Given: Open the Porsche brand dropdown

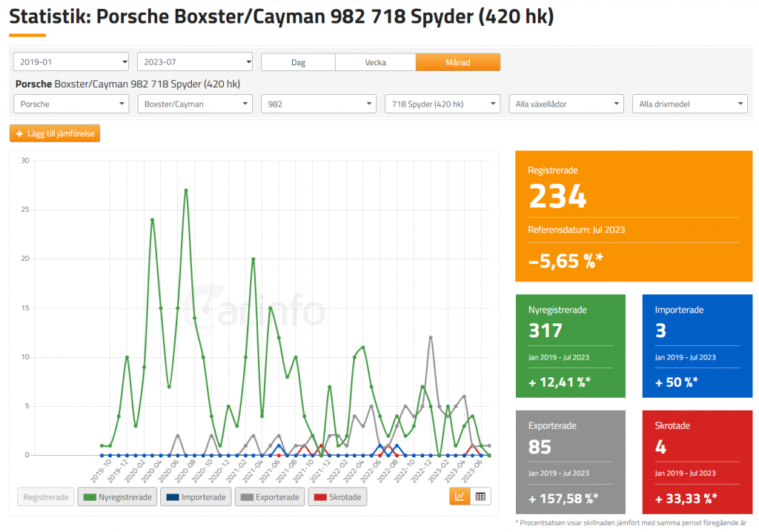Looking at the screenshot, I should click(71, 104).
